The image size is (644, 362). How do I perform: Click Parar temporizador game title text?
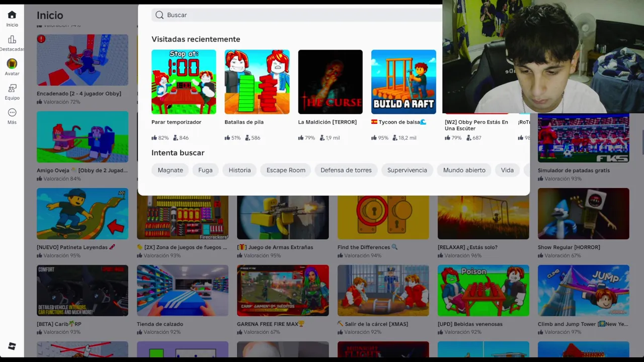[x=176, y=122]
